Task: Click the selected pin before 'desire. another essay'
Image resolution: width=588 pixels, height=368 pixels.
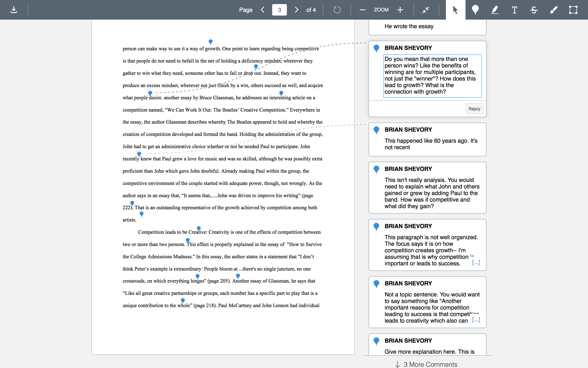Action: pyautogui.click(x=150, y=93)
